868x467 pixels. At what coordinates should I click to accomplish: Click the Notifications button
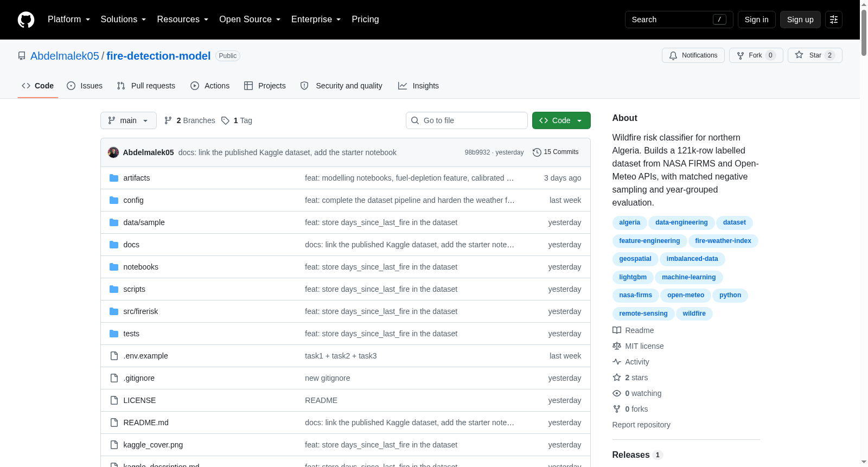[693, 55]
